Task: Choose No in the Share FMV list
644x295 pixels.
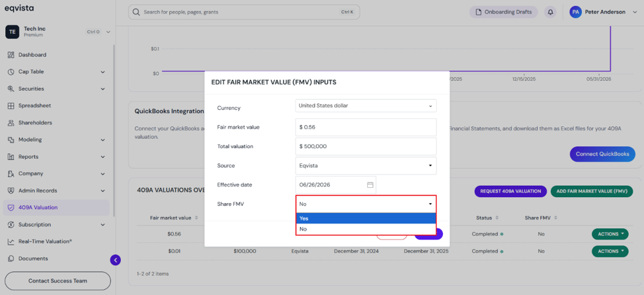Action: click(366, 229)
